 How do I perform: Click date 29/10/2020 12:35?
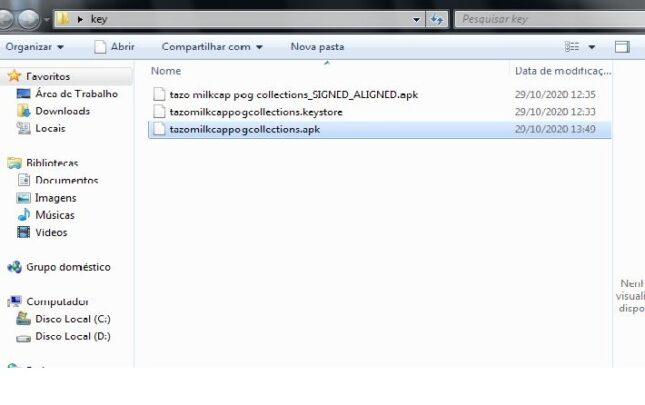tap(555, 95)
